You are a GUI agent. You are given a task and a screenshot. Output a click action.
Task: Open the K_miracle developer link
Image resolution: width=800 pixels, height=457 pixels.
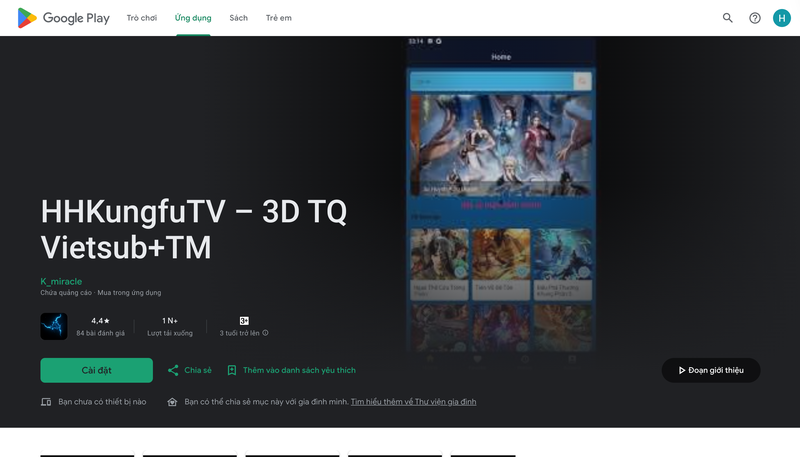coord(61,282)
